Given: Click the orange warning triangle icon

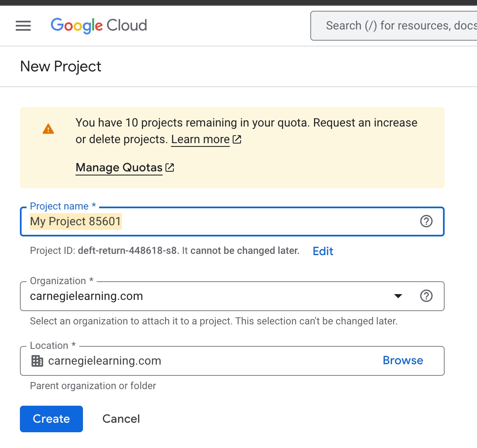Looking at the screenshot, I should tap(49, 129).
